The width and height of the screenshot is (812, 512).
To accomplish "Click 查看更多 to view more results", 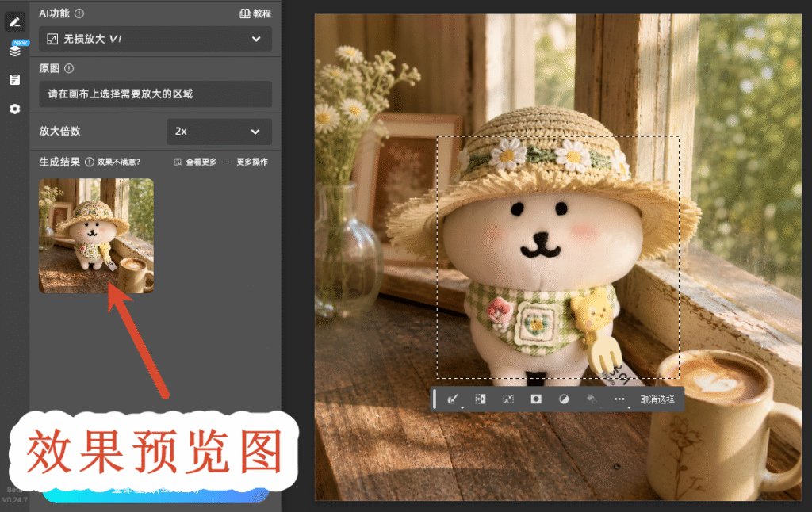I will [195, 162].
